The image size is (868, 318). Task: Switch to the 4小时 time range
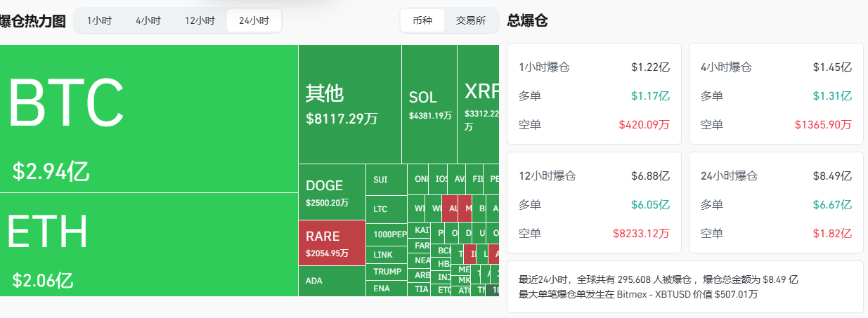tap(148, 21)
